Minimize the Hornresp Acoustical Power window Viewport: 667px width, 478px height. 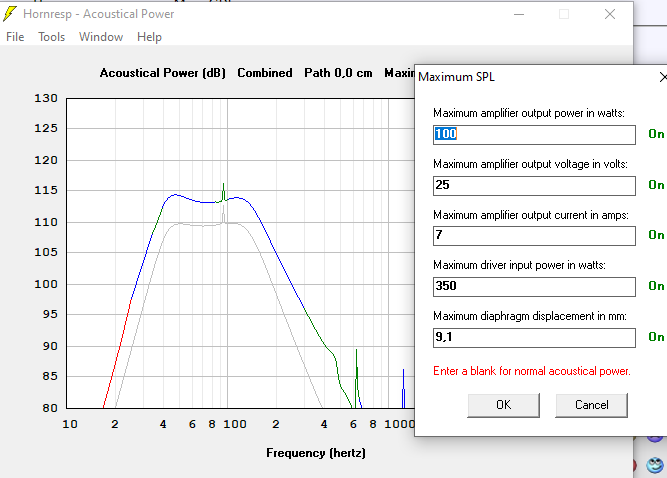click(x=519, y=14)
